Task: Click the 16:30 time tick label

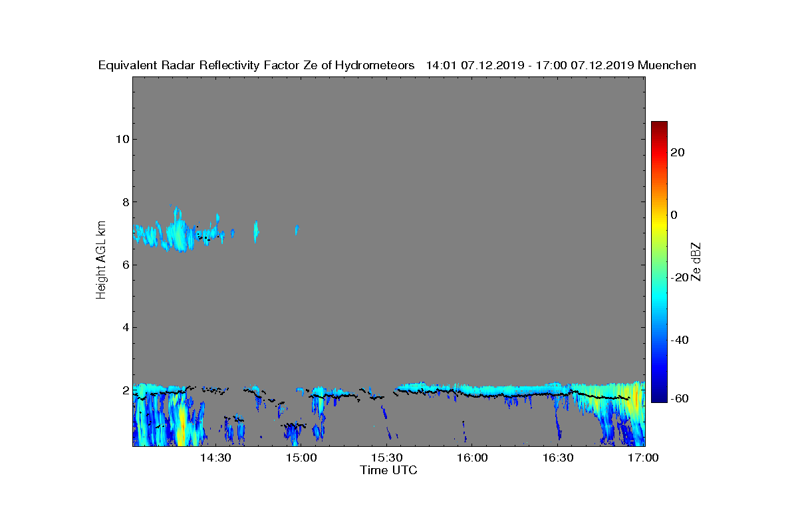Action: tap(559, 458)
